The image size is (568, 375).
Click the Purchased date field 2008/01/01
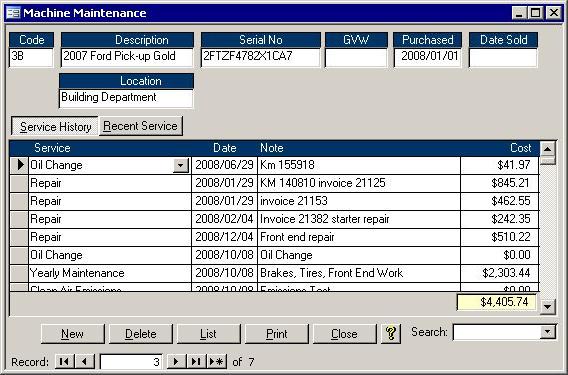pos(428,58)
